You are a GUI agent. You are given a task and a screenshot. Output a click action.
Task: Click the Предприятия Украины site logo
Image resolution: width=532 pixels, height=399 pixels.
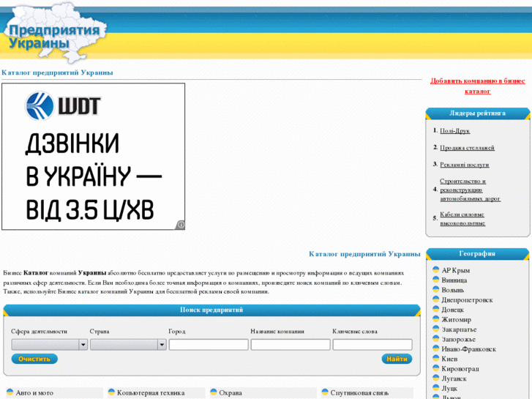[54, 33]
